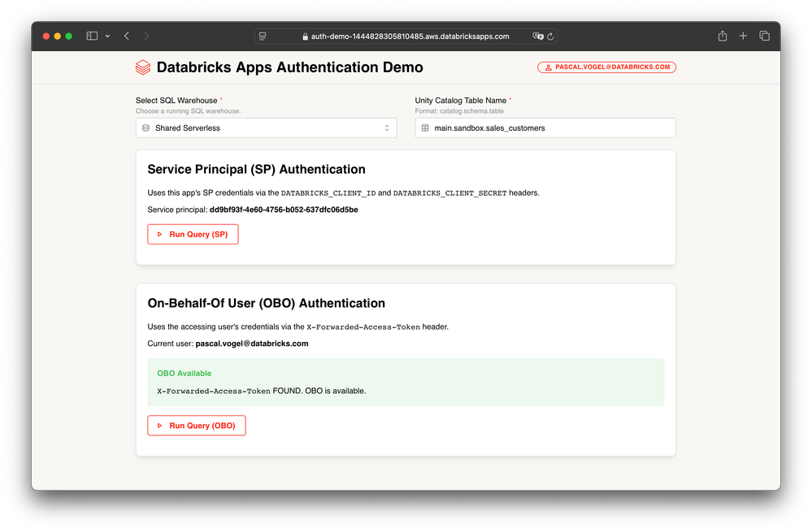Click the X-Forwarded-Access-Token FOUND message
Viewport: 812px width, 532px height.
coord(262,391)
